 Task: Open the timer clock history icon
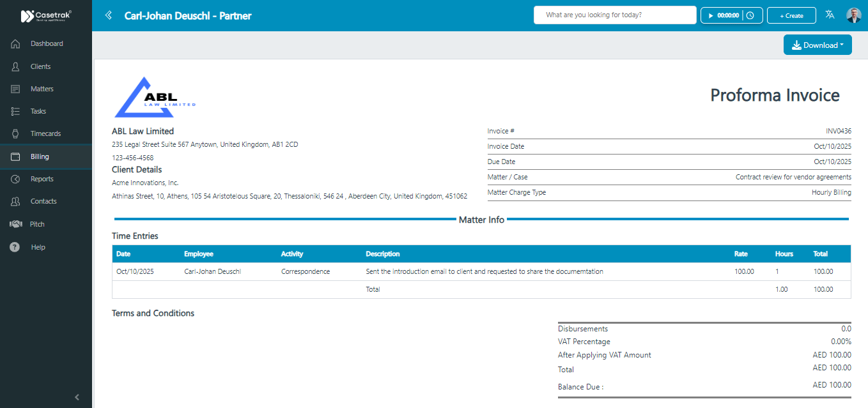click(750, 15)
